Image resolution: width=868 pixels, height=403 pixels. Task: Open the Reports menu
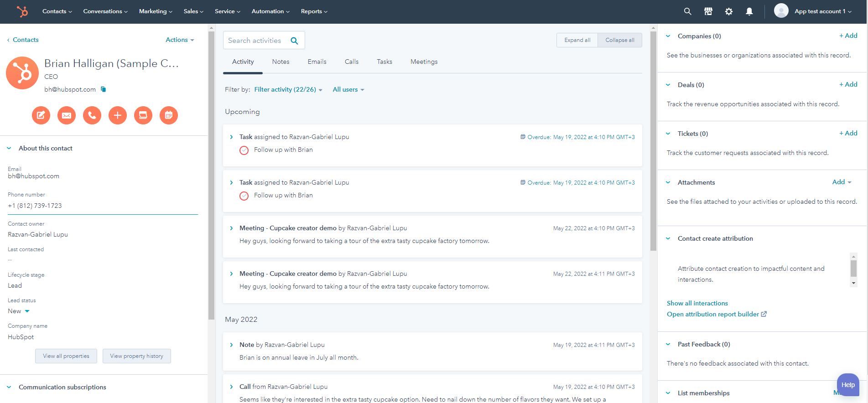(x=314, y=11)
